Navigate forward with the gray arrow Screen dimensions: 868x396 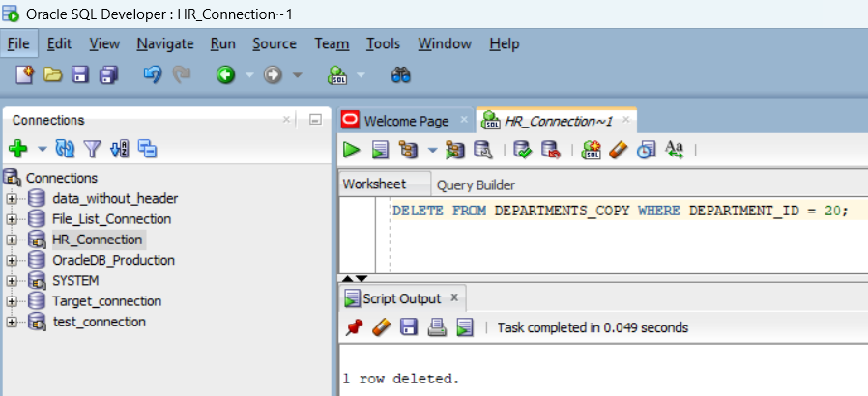[x=273, y=74]
